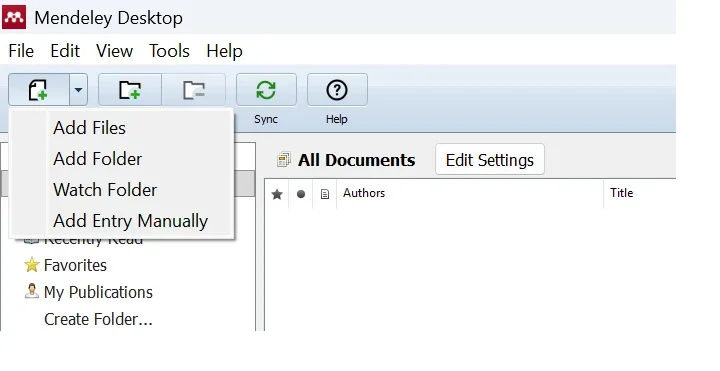Click the Add Document toolbar icon

(39, 90)
